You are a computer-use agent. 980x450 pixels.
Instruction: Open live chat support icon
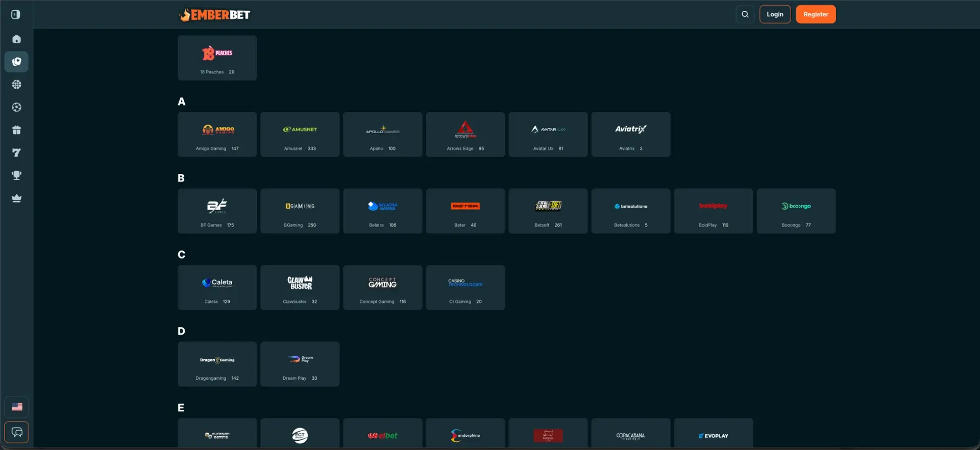pyautogui.click(x=16, y=432)
